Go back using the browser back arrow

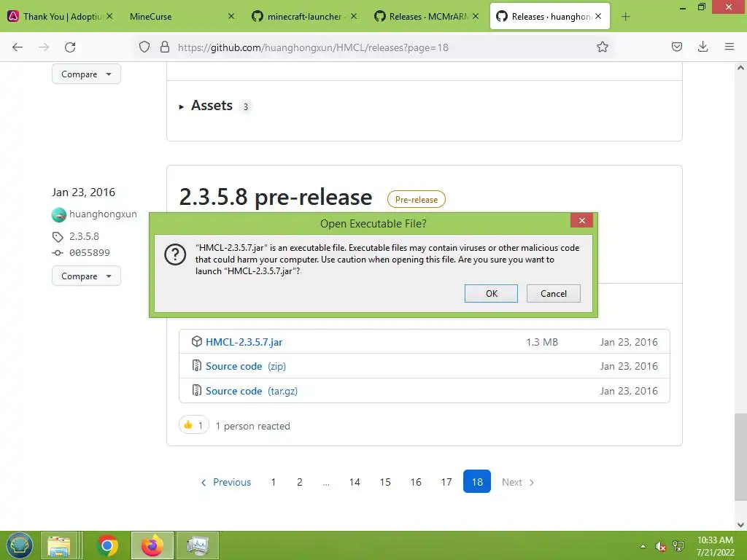tap(18, 47)
